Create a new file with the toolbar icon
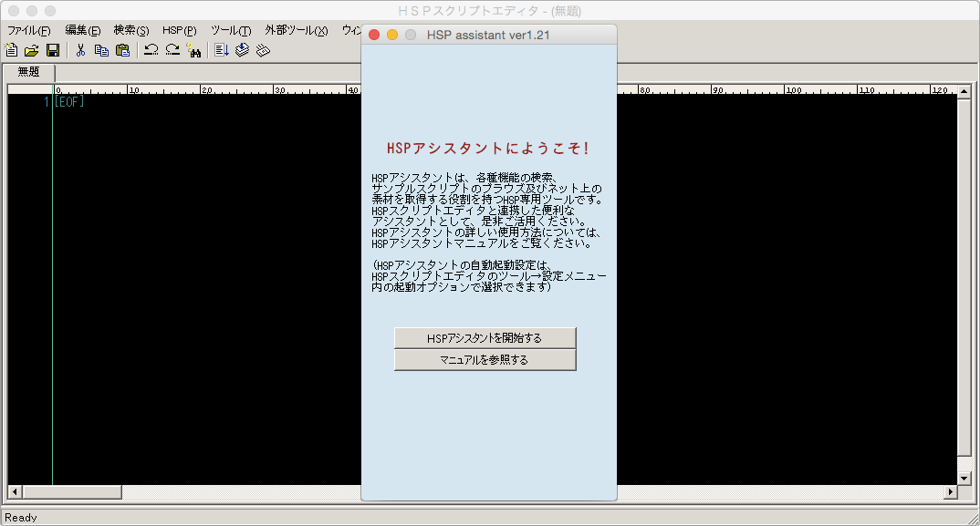This screenshot has width=980, height=526. point(11,50)
